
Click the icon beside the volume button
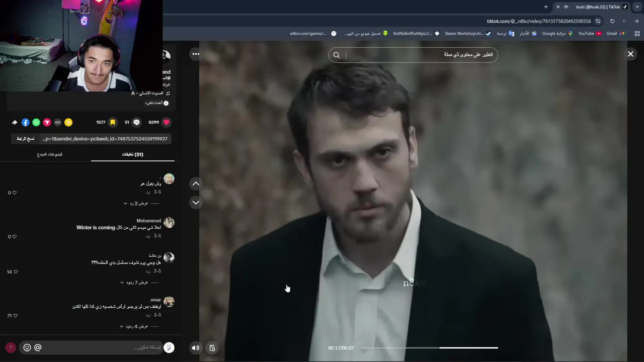coord(212,347)
